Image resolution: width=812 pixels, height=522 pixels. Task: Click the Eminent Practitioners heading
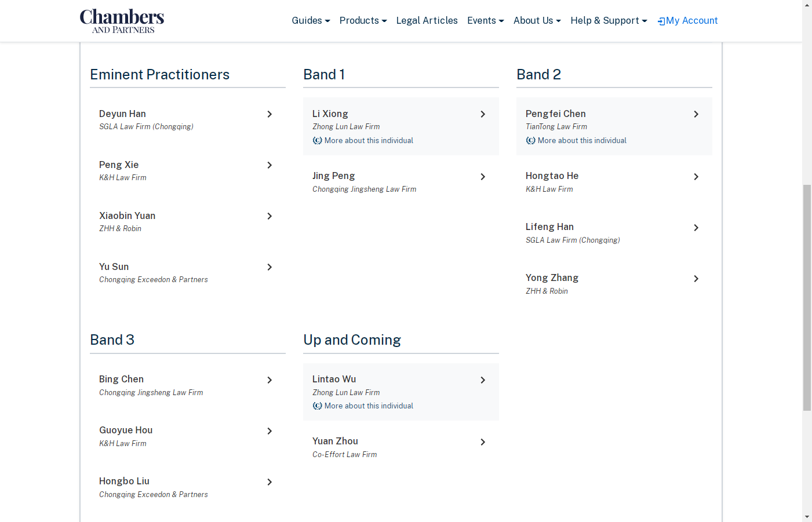(159, 74)
